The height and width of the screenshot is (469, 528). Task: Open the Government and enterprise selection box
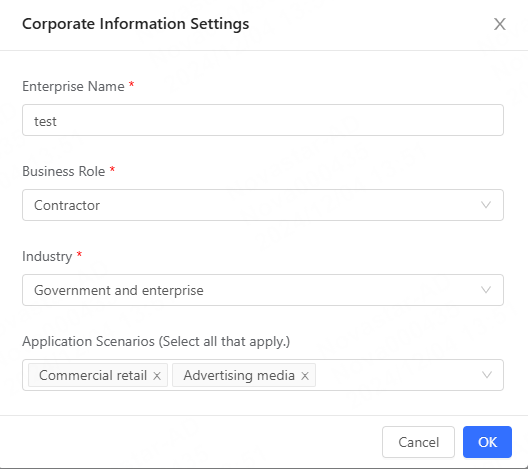tap(263, 290)
